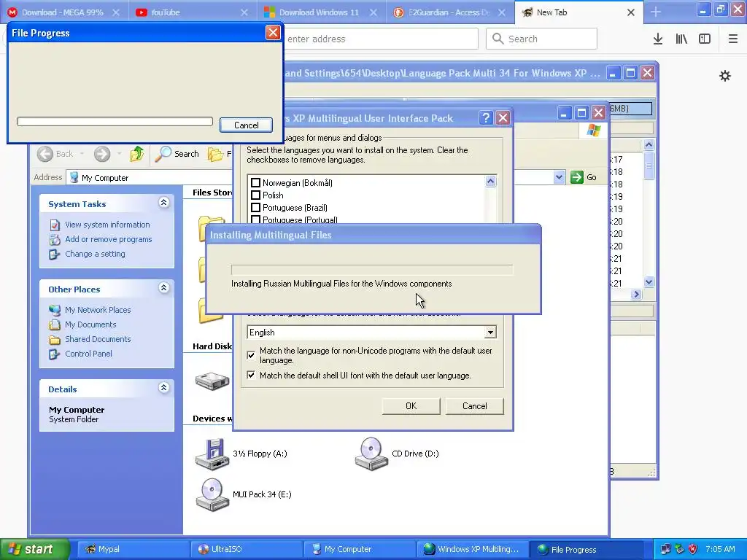Click Back arrow in My Computer
The width and height of the screenshot is (747, 560).
(45, 154)
